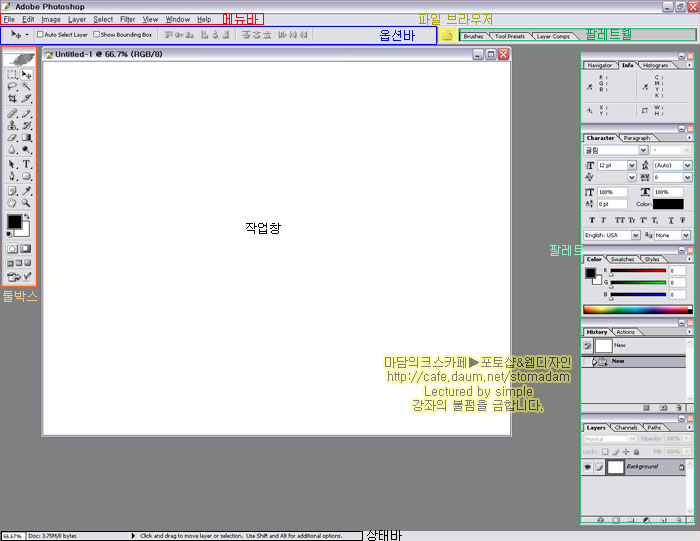Select the Horizontal Type tool
Viewport: 700px width, 541px height.
pos(26,164)
